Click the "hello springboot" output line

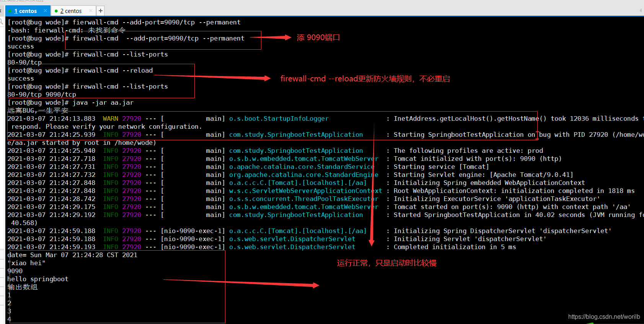pyautogui.click(x=38, y=279)
